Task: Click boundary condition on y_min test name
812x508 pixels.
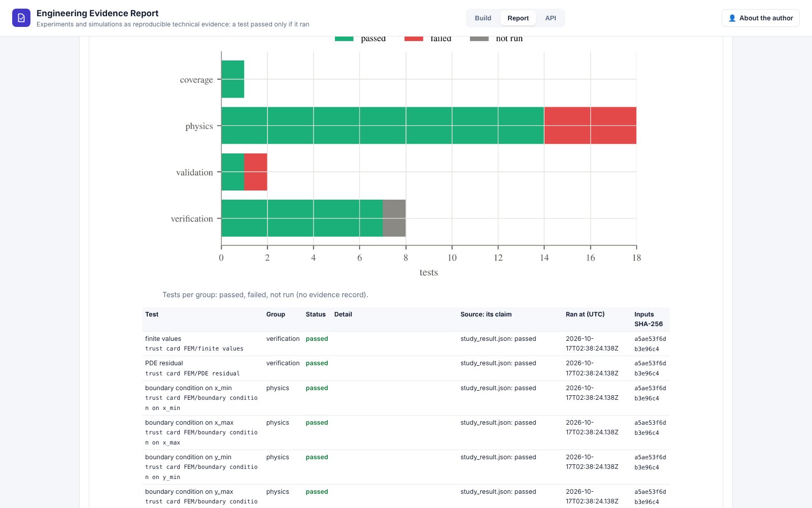Action: coord(188,457)
